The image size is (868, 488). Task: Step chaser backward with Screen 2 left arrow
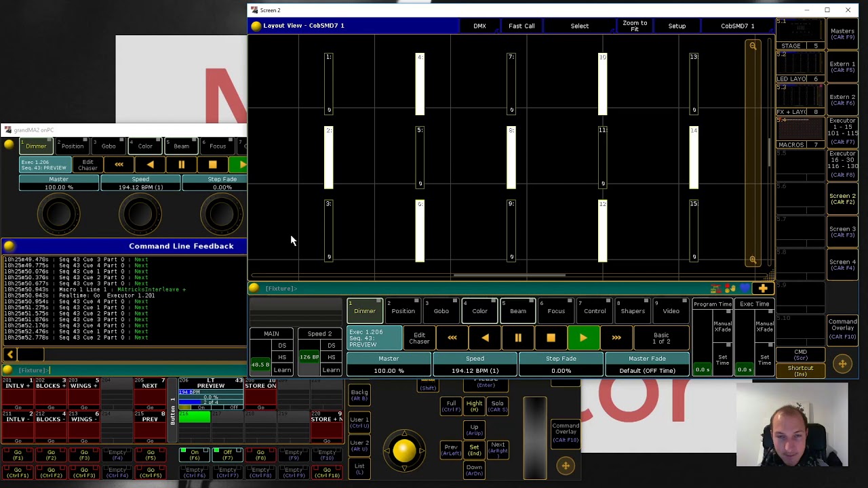pyautogui.click(x=485, y=338)
